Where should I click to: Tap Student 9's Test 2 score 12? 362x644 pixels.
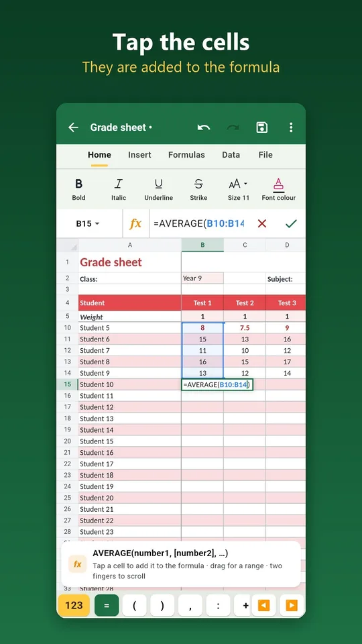[x=245, y=373]
